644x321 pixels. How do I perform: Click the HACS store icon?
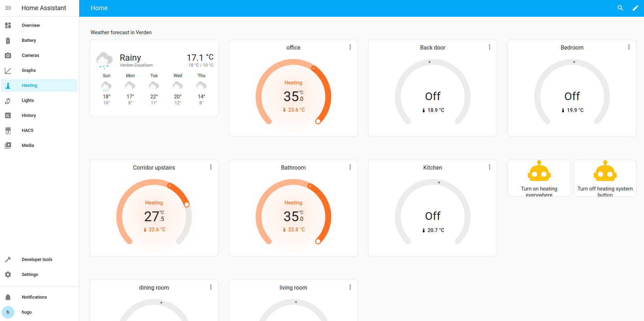coord(8,130)
